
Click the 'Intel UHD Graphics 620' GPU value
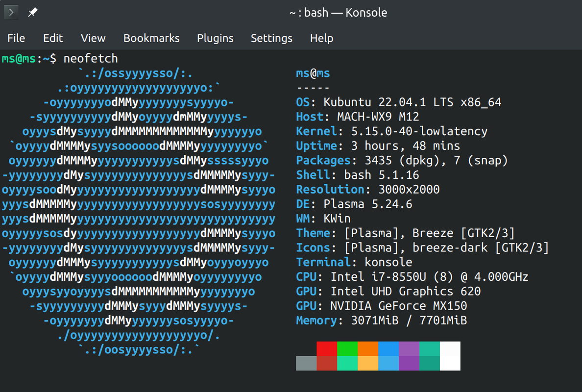pos(406,292)
